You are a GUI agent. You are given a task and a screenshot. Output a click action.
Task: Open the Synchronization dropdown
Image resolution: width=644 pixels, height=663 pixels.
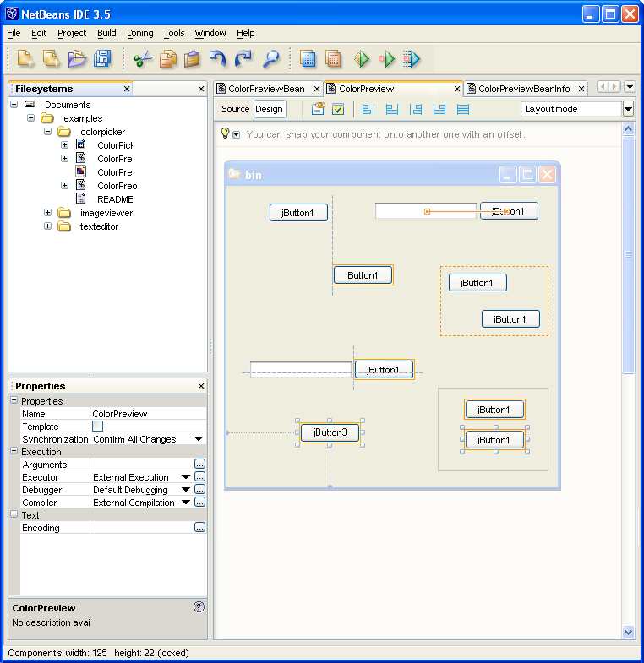(199, 439)
